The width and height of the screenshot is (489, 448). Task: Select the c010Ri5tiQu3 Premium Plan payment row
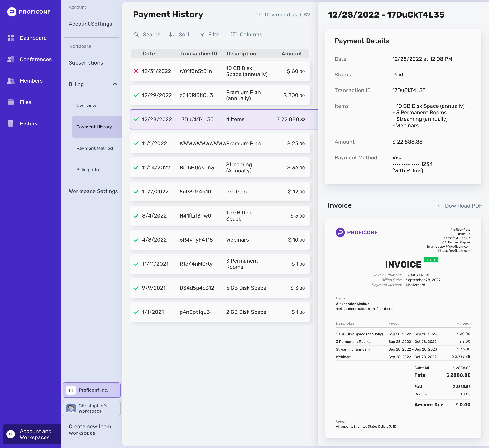220,95
